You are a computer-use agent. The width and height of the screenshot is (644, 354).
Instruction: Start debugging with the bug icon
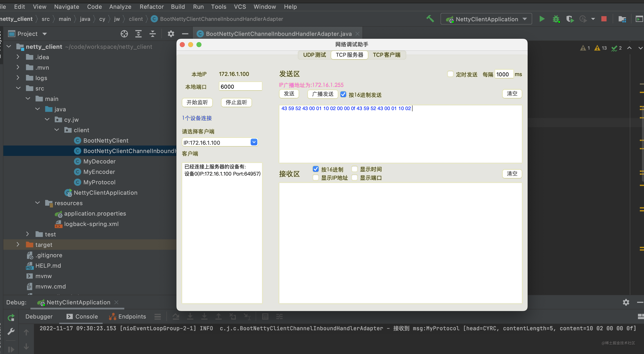point(556,19)
